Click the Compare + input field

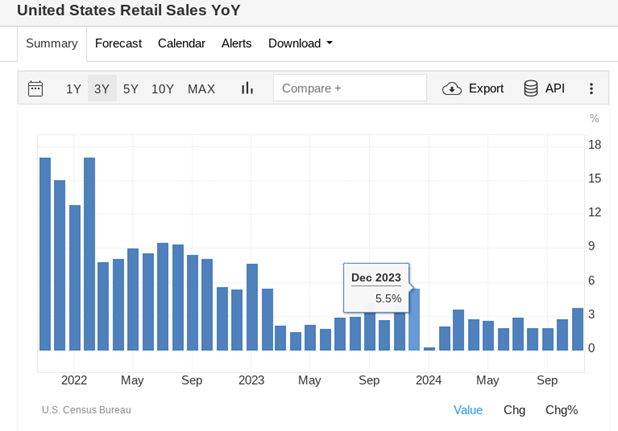click(x=350, y=88)
